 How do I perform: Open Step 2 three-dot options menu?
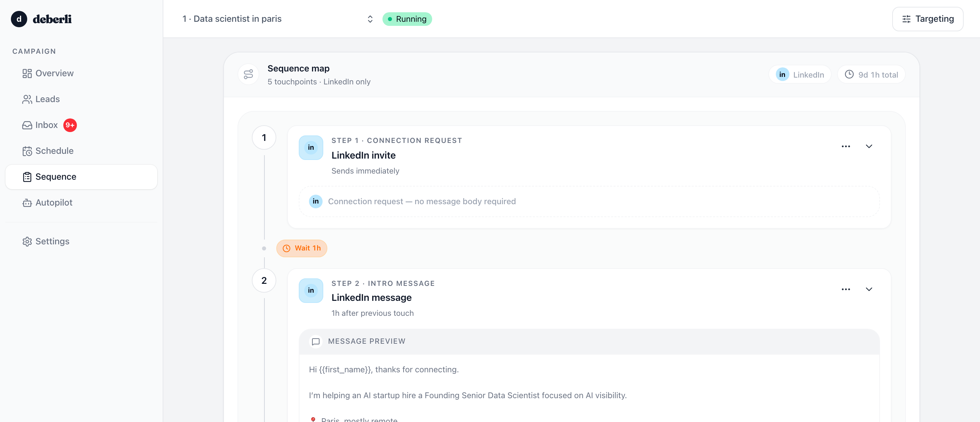point(846,290)
